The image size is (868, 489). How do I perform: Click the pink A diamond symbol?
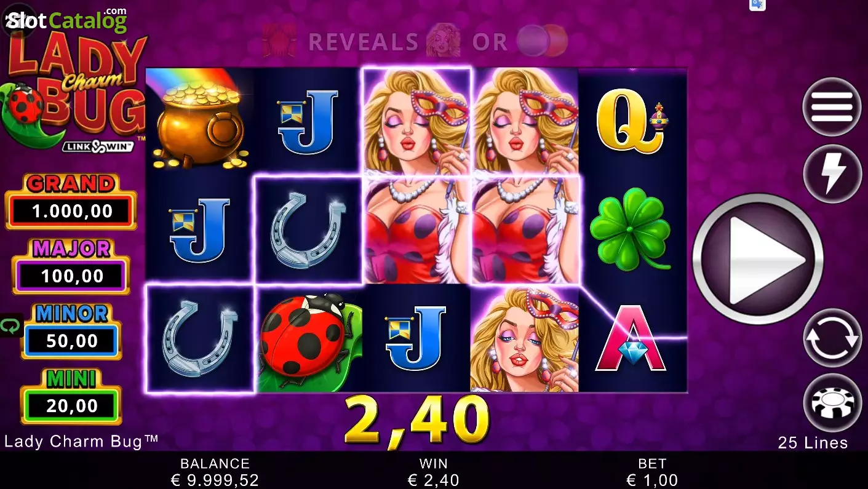pyautogui.click(x=631, y=339)
